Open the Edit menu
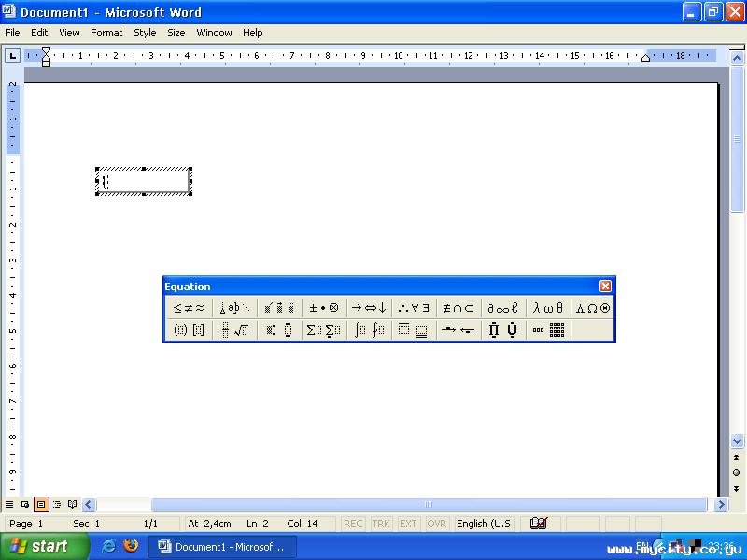 [x=39, y=33]
